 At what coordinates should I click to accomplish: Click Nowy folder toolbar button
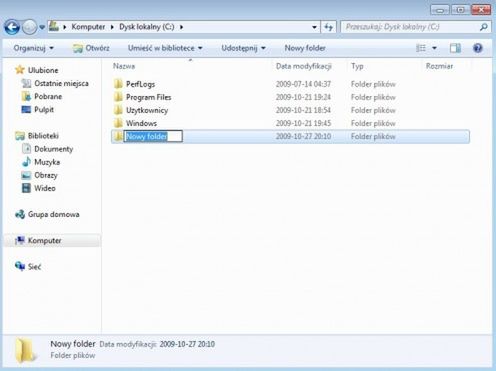point(305,48)
